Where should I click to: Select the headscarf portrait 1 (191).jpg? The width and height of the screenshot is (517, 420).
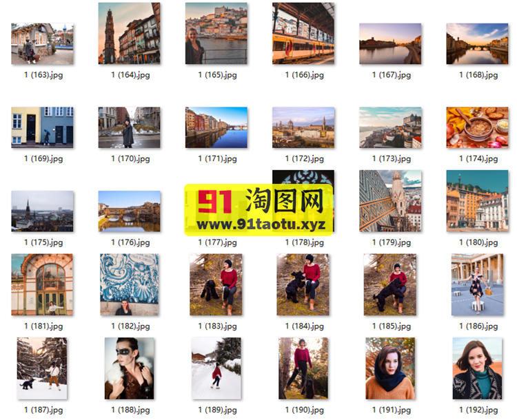coord(390,368)
